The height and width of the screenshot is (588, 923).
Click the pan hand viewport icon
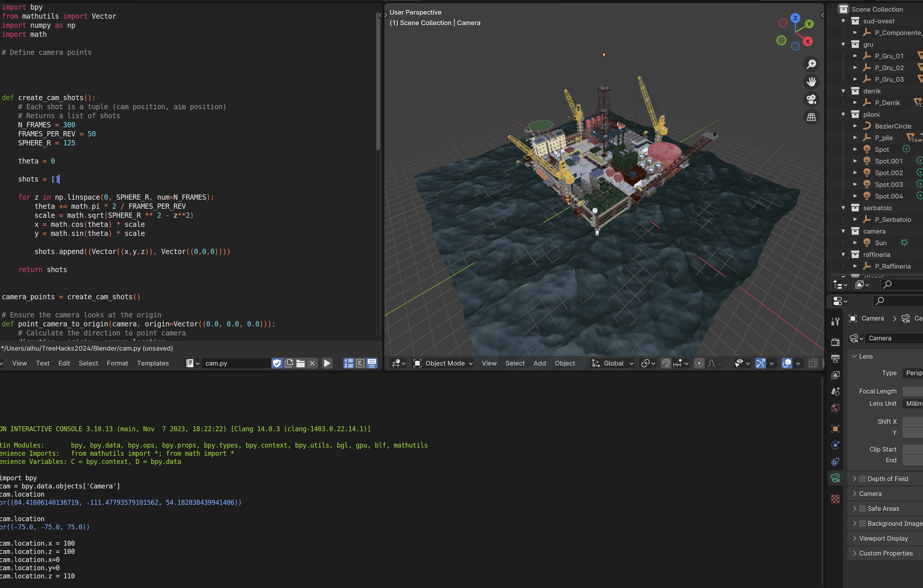[811, 81]
